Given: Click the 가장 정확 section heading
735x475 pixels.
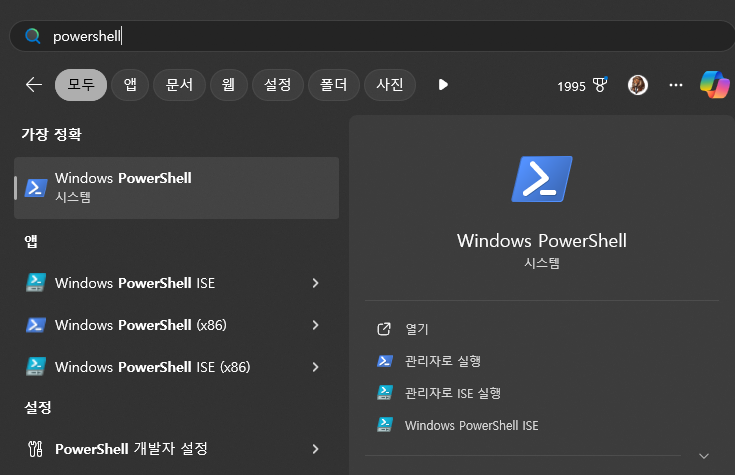Looking at the screenshot, I should 52,135.
